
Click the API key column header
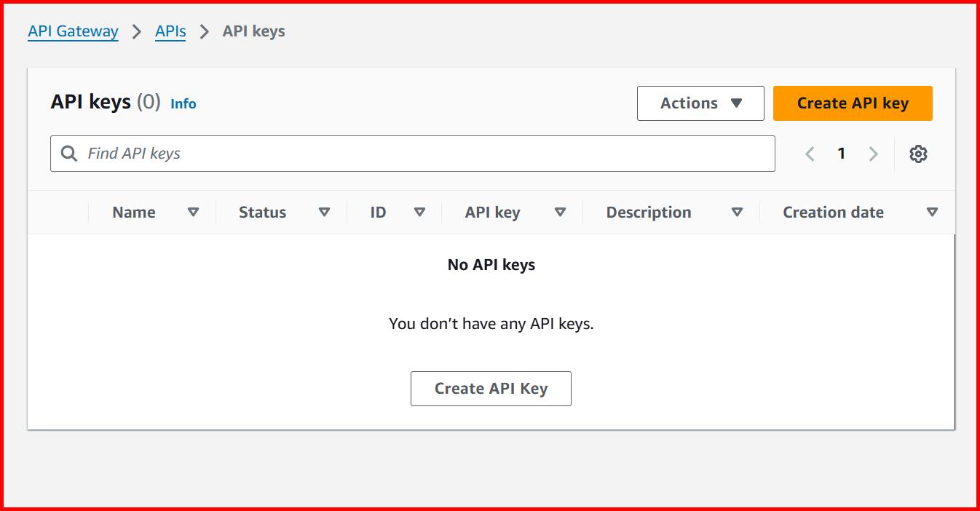point(492,213)
